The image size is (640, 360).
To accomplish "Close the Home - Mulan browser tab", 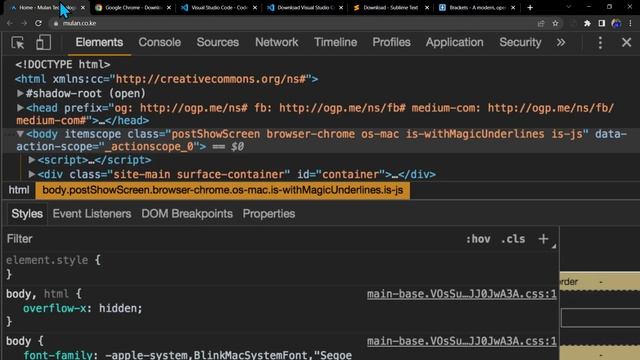I will coord(83,7).
